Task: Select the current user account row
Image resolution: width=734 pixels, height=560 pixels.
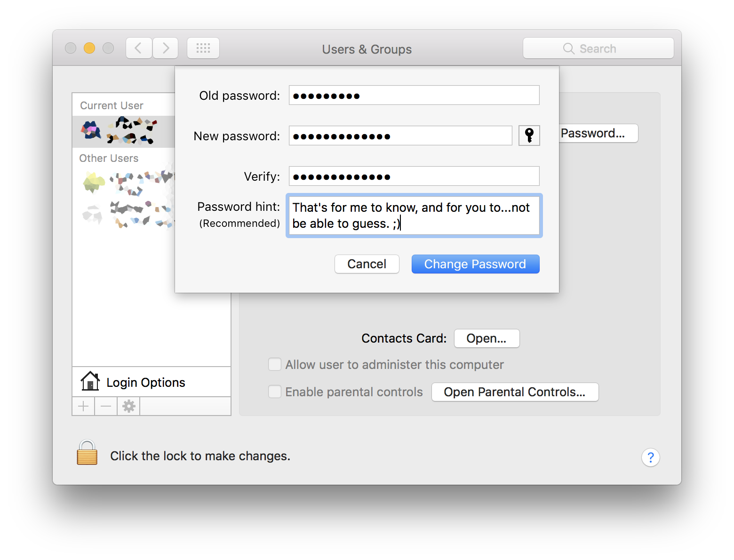Action: [x=124, y=131]
